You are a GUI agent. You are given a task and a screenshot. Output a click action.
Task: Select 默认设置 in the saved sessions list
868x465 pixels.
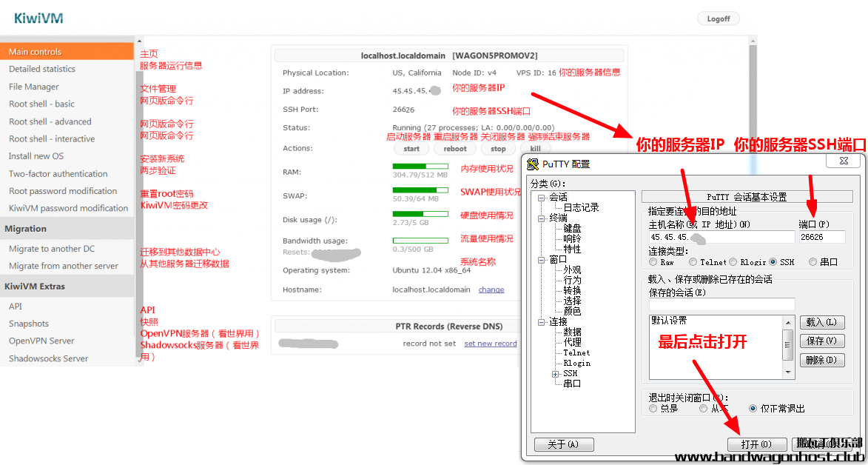(669, 321)
